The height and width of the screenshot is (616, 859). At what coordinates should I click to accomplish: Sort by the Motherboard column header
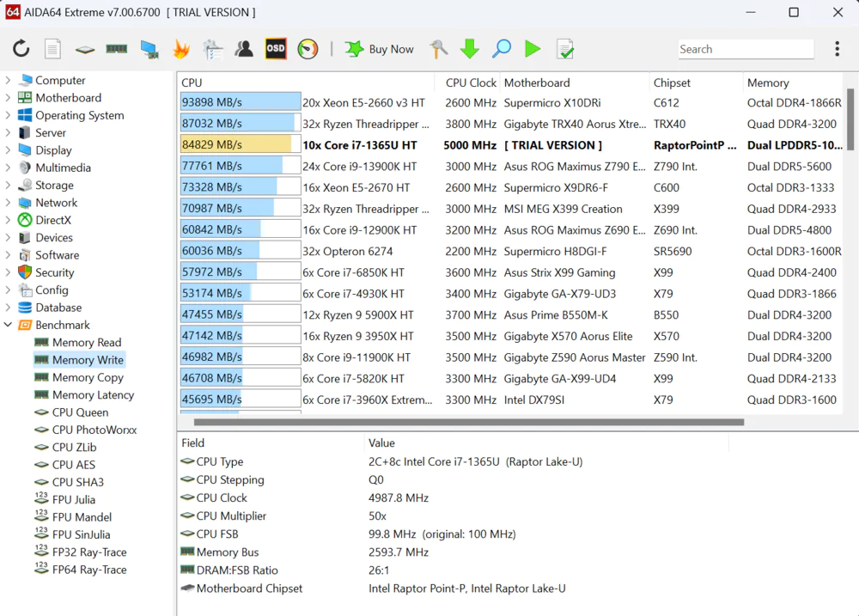click(x=573, y=82)
